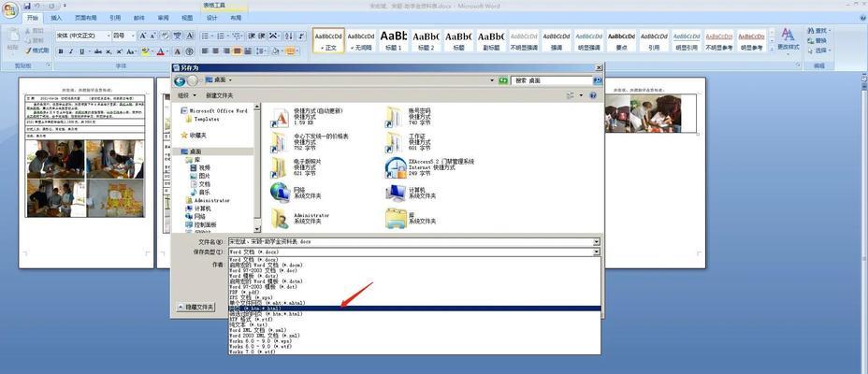This screenshot has width=868, height=374.
Task: Choose 纯文本 (*.txt) file type
Action: (x=414, y=324)
